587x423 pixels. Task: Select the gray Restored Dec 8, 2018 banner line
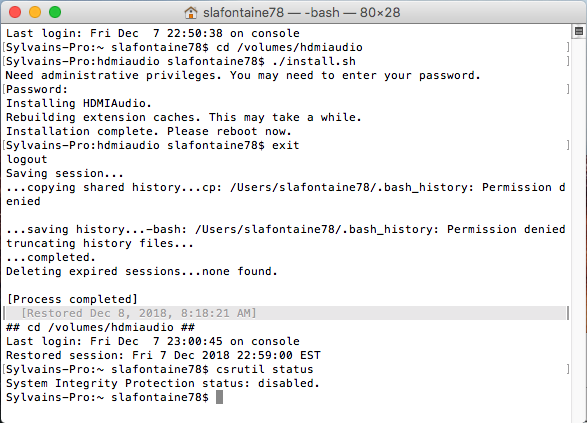click(285, 313)
